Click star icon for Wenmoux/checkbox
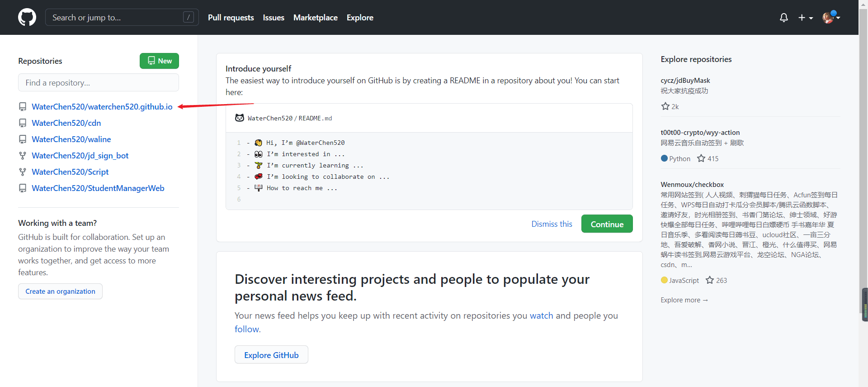This screenshot has width=868, height=387. 710,280
